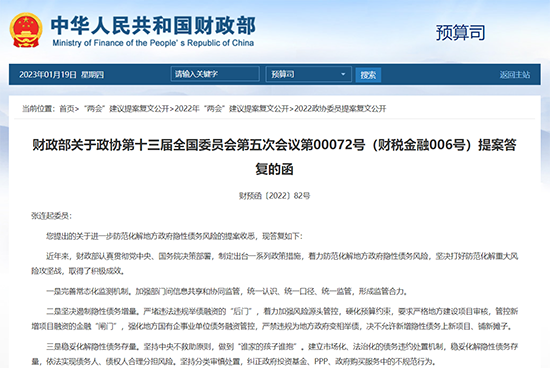Click the English Ministry of Finance subtitle

point(153,43)
